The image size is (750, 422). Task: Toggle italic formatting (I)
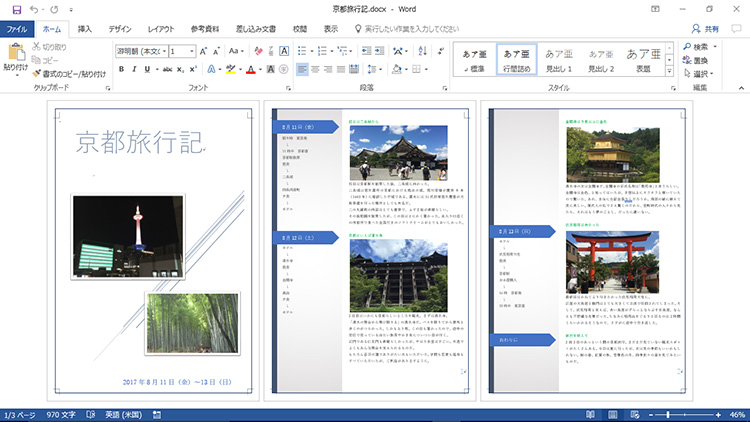point(135,69)
